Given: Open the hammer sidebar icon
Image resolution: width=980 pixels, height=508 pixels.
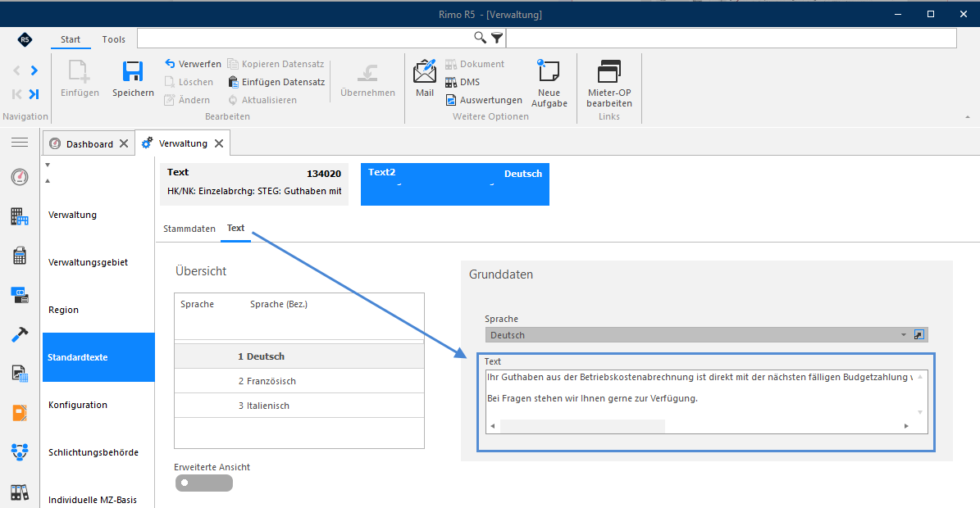Looking at the screenshot, I should pos(20,334).
